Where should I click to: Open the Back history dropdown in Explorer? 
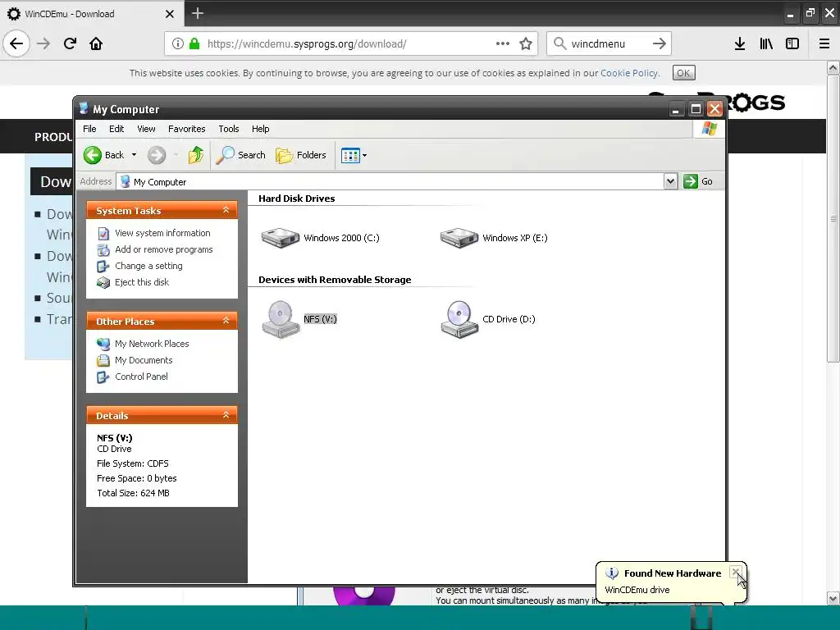(134, 155)
